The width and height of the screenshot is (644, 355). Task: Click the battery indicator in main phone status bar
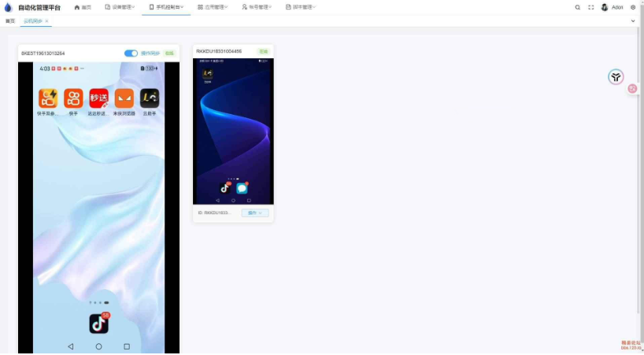[x=152, y=68]
